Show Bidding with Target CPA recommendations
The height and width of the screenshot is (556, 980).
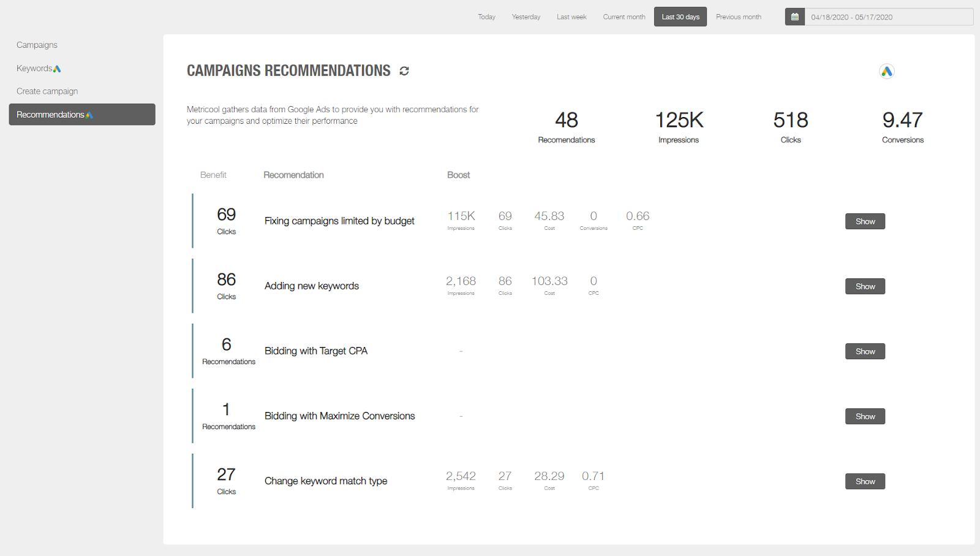[x=865, y=351]
